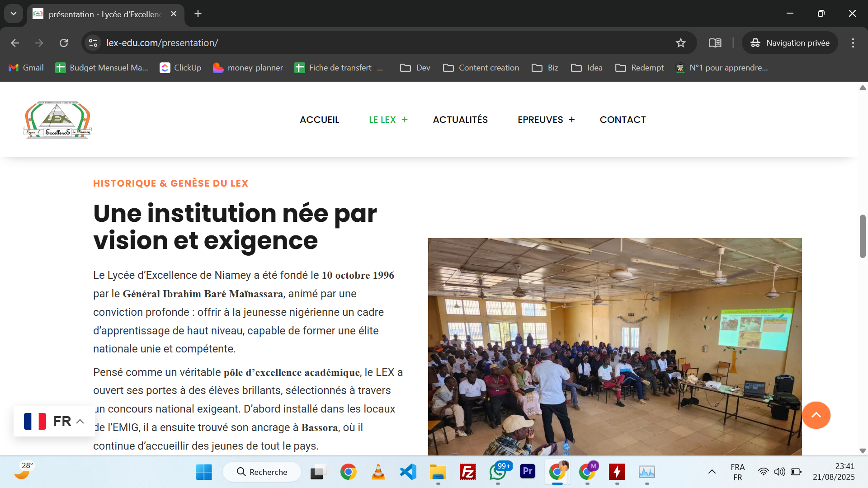
Task: Open the ClickUp bookmark
Action: [x=180, y=68]
